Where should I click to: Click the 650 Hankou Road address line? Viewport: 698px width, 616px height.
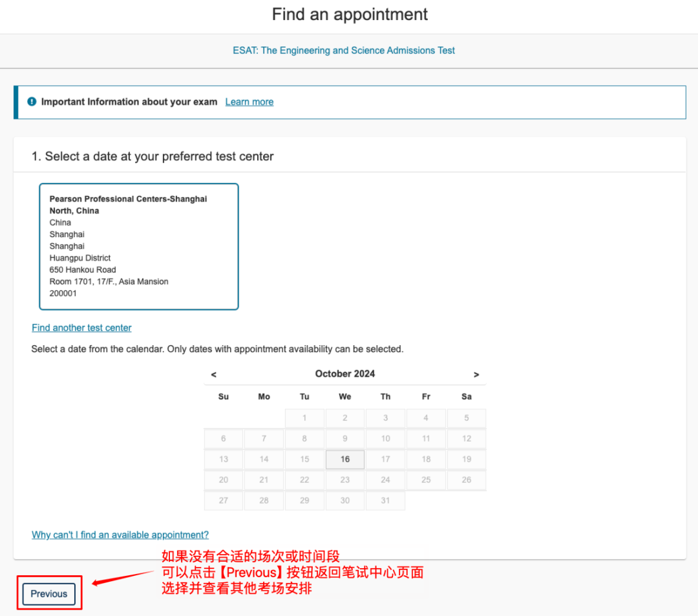pyautogui.click(x=83, y=270)
